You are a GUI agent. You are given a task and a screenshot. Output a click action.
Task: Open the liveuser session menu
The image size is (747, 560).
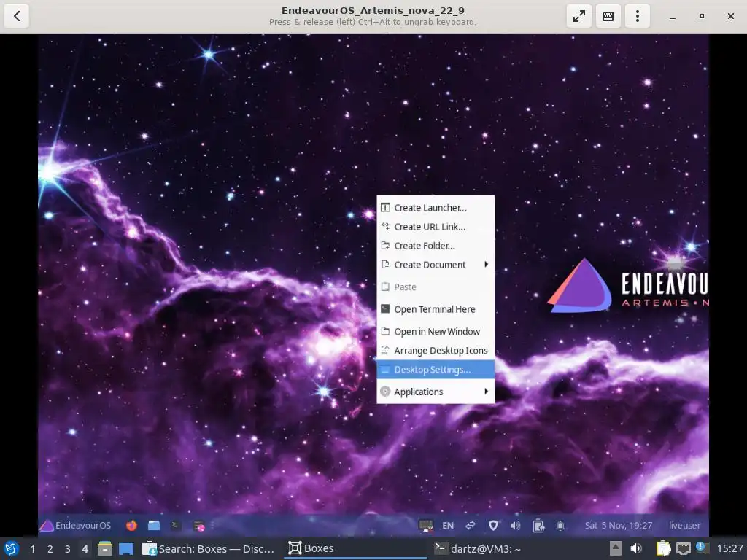tap(684, 526)
